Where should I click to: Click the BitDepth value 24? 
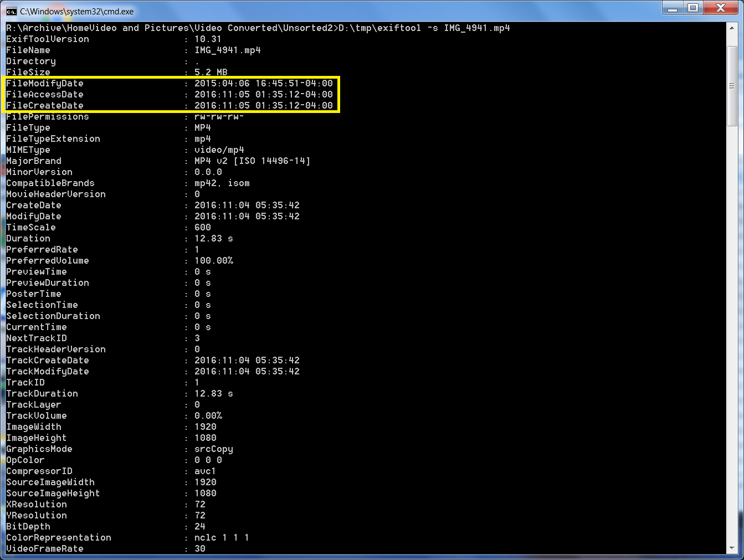(200, 527)
